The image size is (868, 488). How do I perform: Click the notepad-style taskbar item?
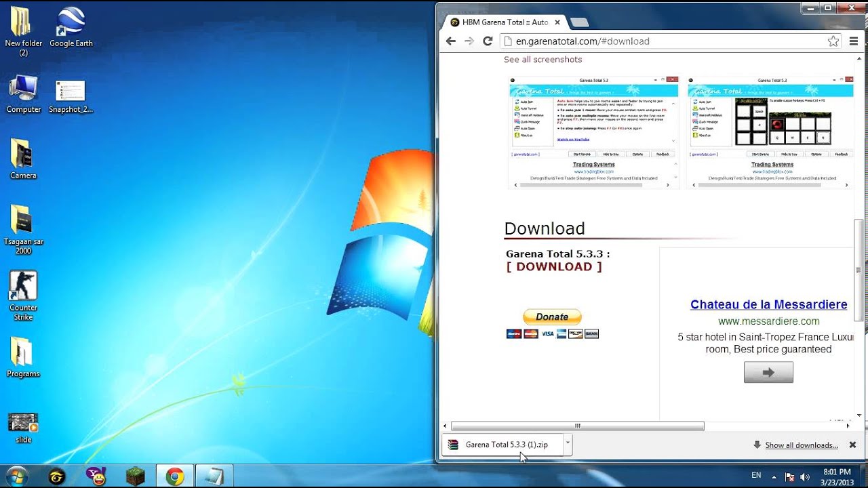click(x=214, y=477)
